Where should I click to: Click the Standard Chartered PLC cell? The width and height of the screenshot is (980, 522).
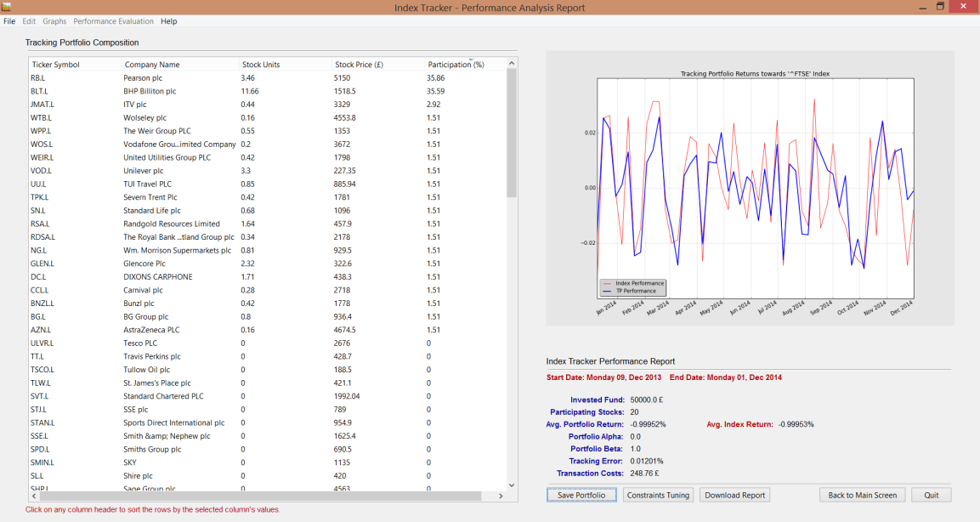tap(164, 396)
